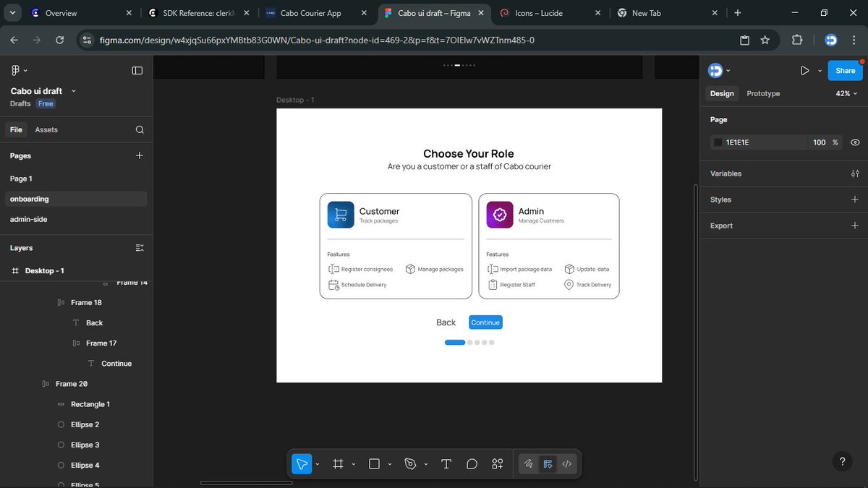Select the Admin card on canvas
The height and width of the screenshot is (488, 868).
tap(549, 246)
